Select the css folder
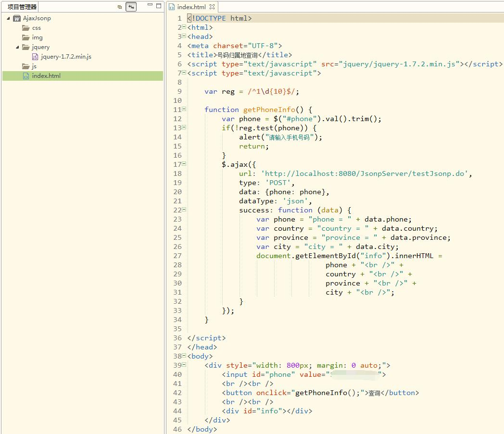 (36, 28)
